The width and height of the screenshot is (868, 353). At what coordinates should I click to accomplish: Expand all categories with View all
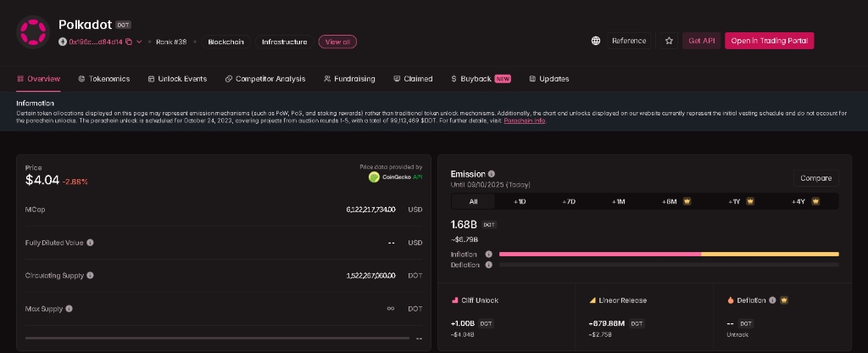[338, 42]
